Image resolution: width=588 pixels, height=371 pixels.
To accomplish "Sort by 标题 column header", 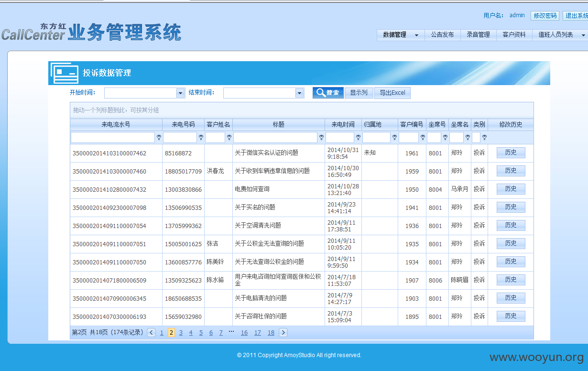I will (x=279, y=124).
